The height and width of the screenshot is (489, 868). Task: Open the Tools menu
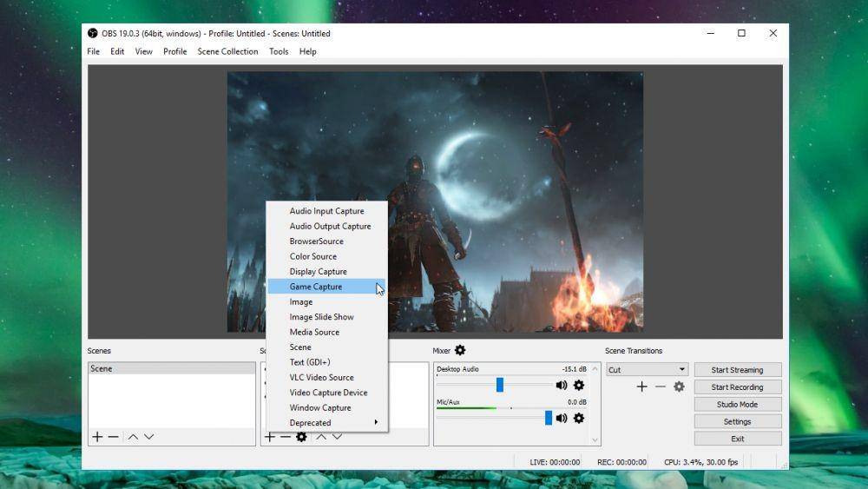point(279,51)
